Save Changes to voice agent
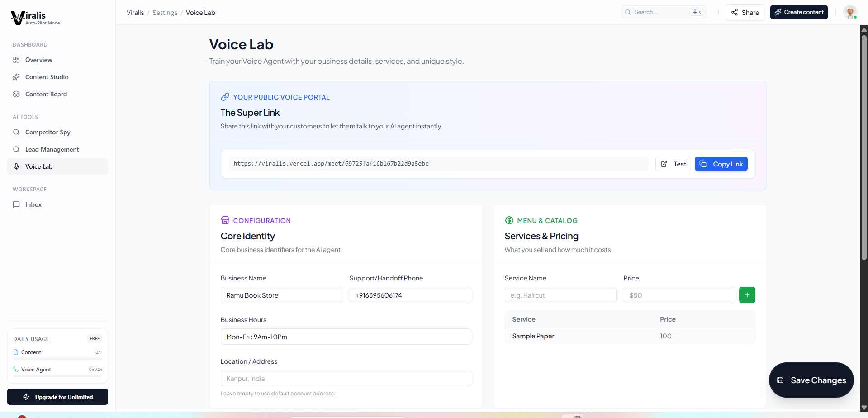This screenshot has height=418, width=868. tap(811, 380)
